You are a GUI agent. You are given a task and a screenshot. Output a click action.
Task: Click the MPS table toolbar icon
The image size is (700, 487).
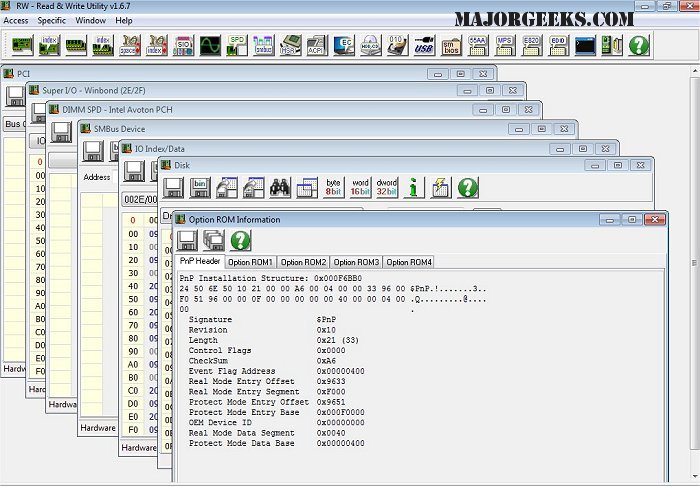(504, 45)
